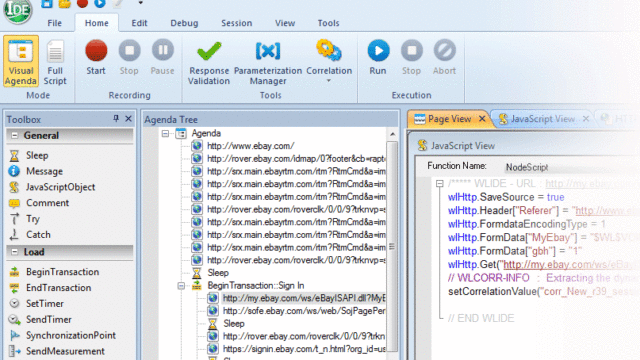Switch to the JavaScript View tab
The image size is (640, 360).
(x=542, y=119)
